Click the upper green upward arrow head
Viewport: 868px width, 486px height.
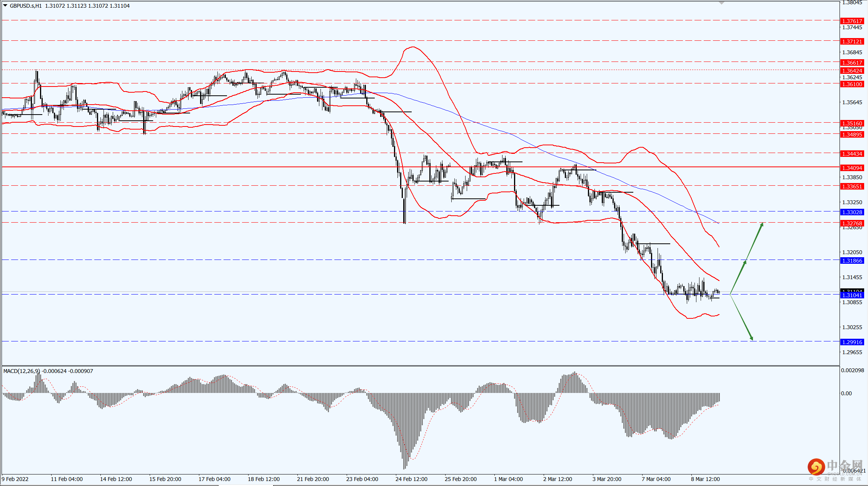[x=761, y=225]
